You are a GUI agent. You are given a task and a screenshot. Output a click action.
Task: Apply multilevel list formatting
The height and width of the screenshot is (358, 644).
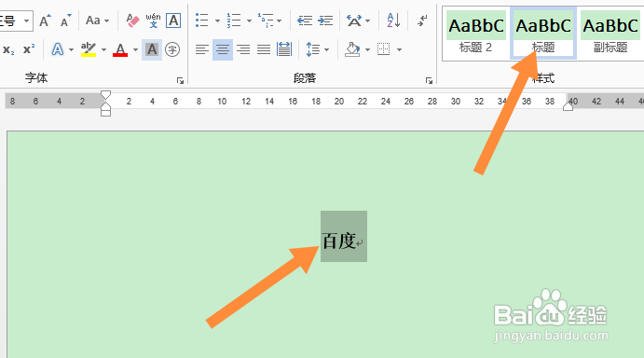point(266,21)
